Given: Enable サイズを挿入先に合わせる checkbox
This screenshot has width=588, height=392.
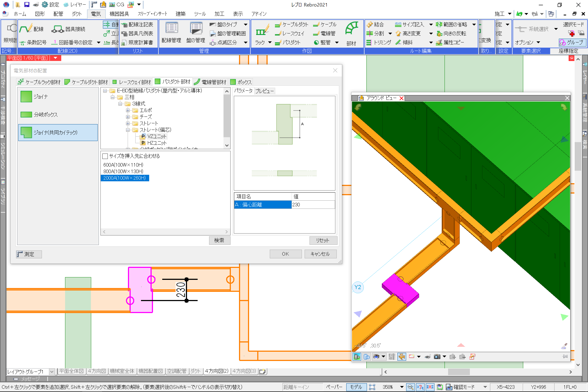Looking at the screenshot, I should [x=105, y=156].
